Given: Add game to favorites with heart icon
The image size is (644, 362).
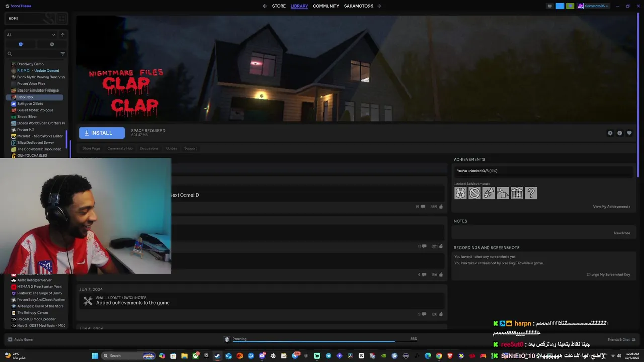Looking at the screenshot, I should (629, 133).
